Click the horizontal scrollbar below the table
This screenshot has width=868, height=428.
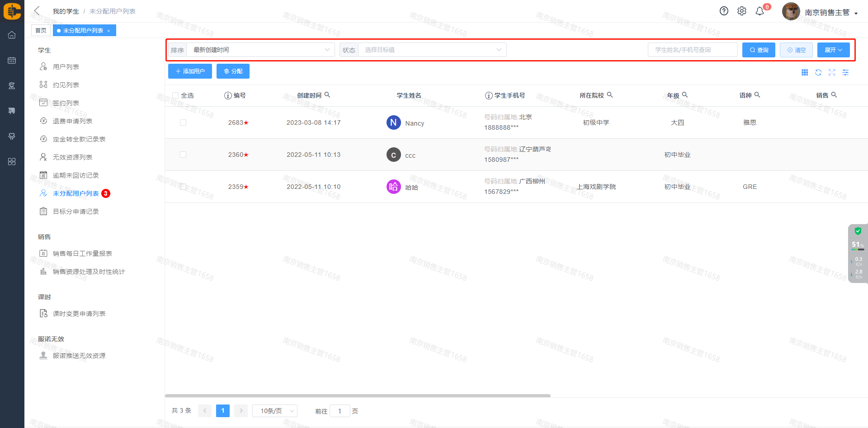pyautogui.click(x=357, y=395)
